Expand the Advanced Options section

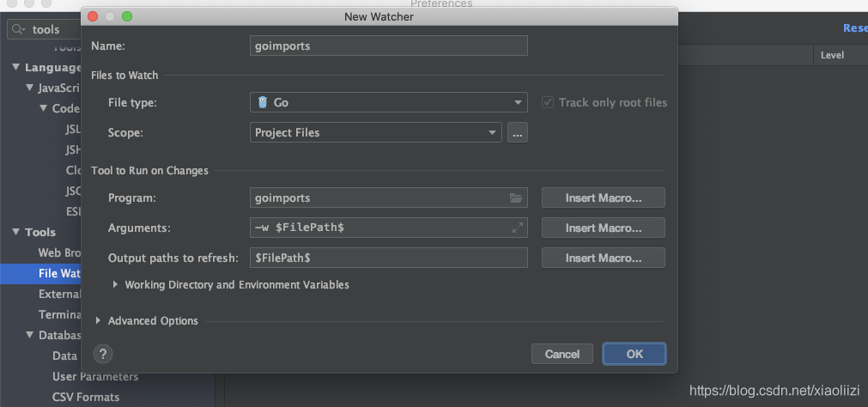point(98,321)
